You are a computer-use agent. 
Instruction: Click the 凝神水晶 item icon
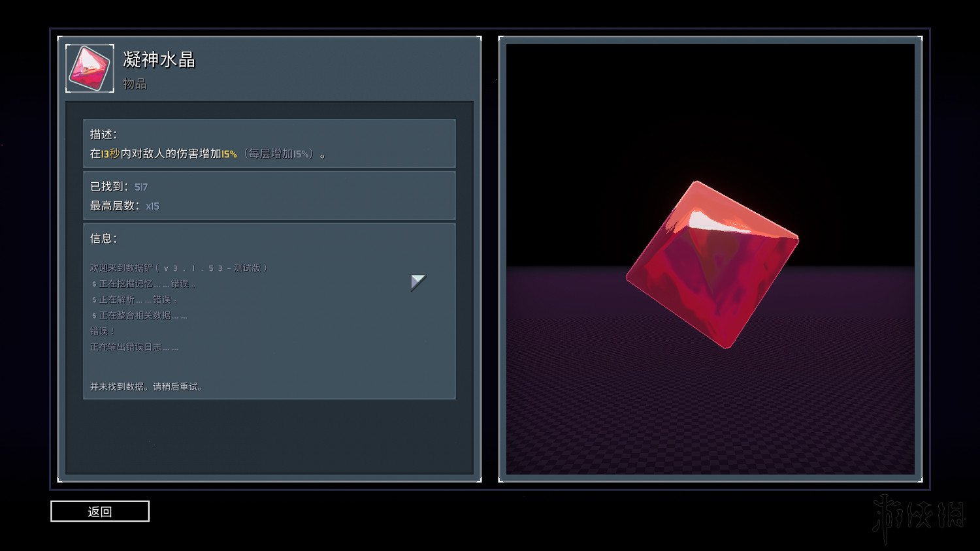coord(90,69)
